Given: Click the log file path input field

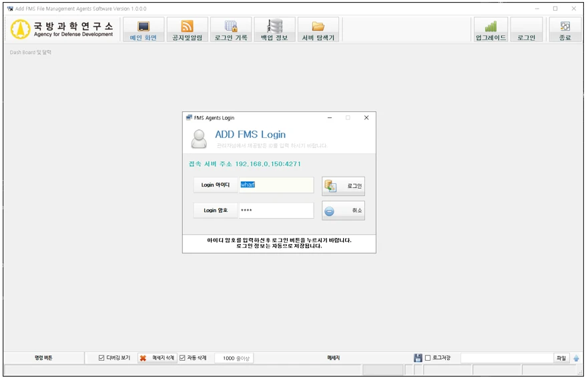Looking at the screenshot, I should (x=507, y=358).
